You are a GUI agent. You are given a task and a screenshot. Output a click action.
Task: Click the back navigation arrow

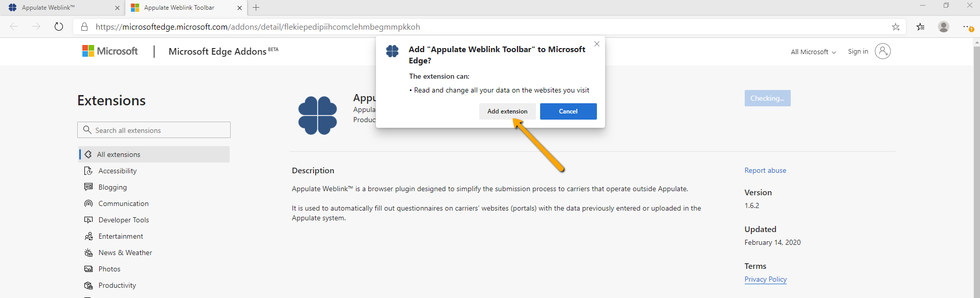(14, 27)
